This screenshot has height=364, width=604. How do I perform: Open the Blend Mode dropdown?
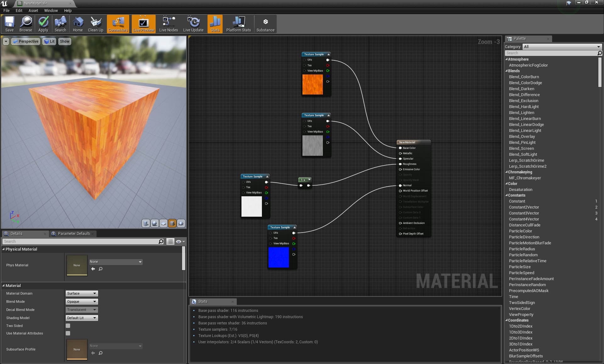(81, 302)
